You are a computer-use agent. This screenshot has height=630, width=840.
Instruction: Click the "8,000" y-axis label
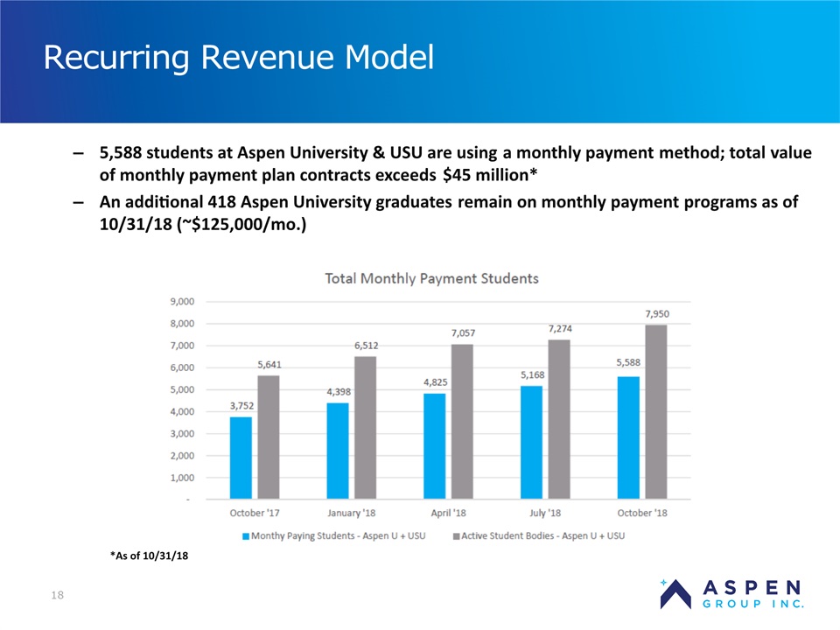182,324
